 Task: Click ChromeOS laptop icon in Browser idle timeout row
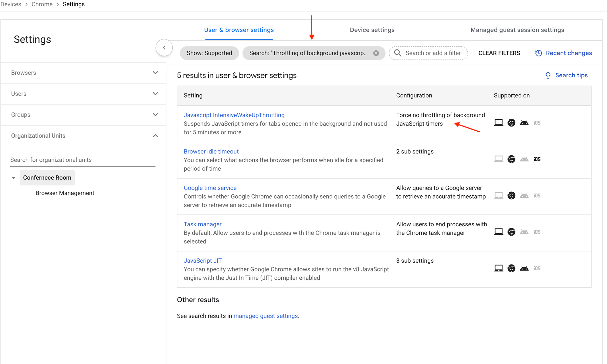tap(498, 159)
